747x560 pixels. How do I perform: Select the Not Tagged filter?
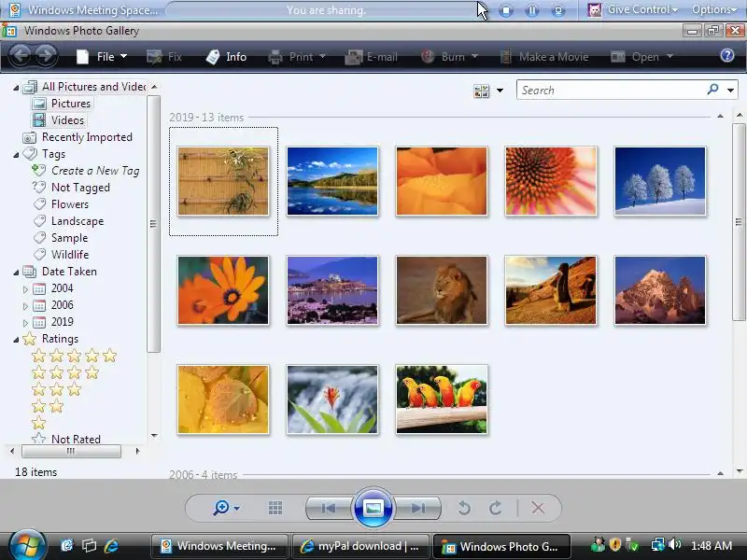pyautogui.click(x=71, y=188)
